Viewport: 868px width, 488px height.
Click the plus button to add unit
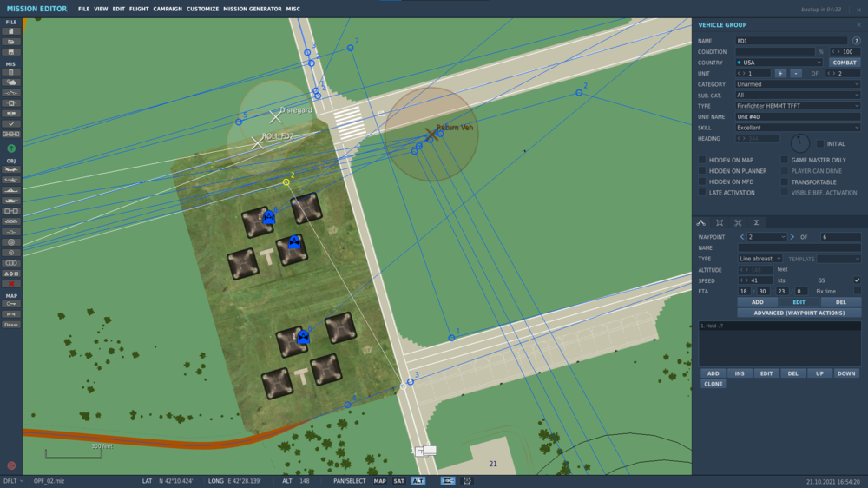pyautogui.click(x=780, y=73)
